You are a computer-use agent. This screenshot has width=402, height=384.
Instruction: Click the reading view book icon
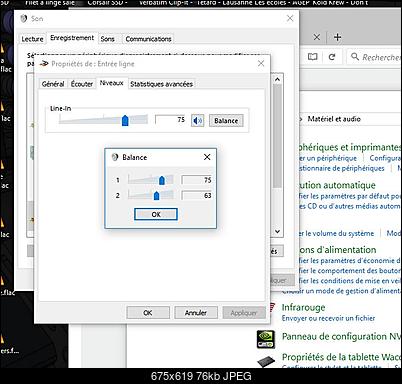pos(312,57)
